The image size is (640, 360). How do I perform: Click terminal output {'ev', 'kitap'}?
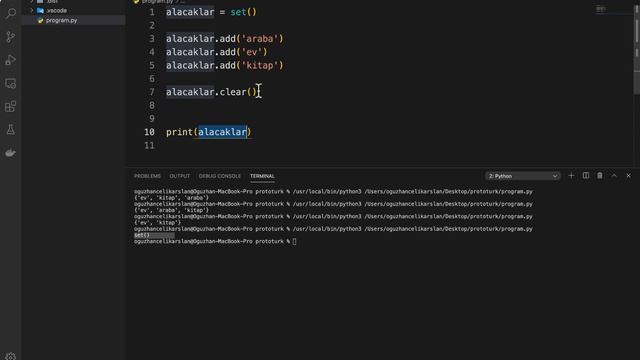(157, 223)
